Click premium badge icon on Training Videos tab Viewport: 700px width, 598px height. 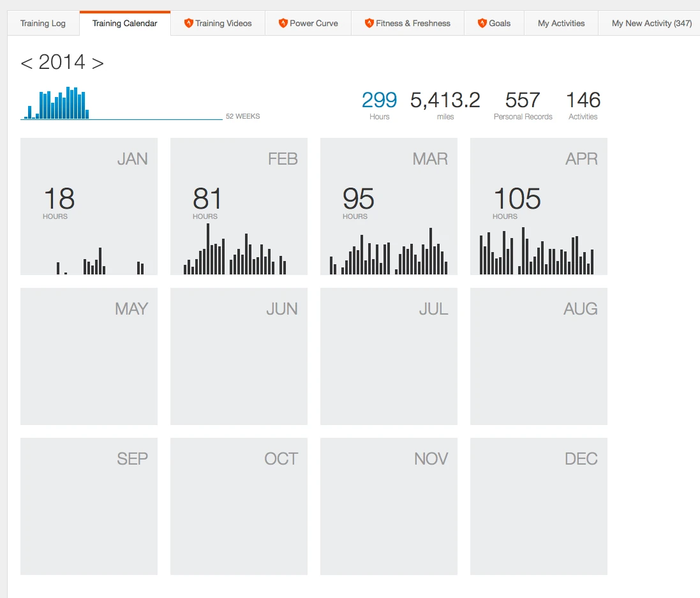pos(188,24)
